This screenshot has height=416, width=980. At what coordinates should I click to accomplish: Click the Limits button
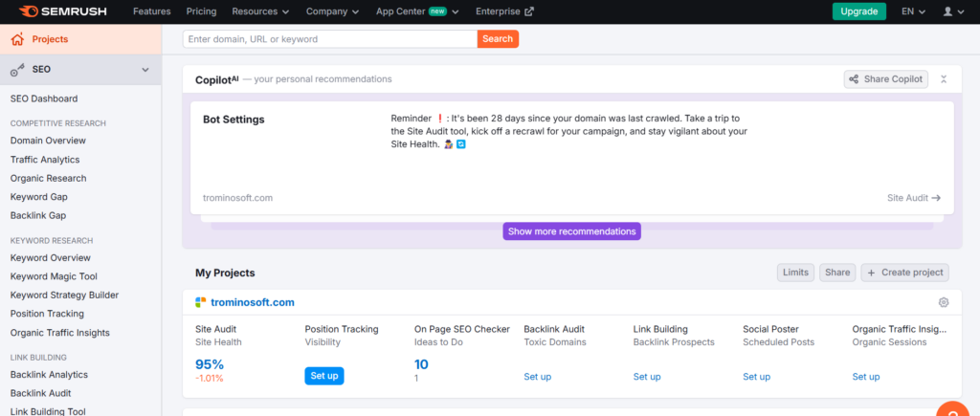(x=795, y=273)
